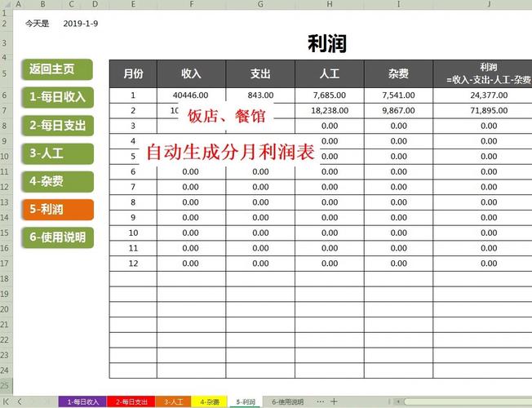
Task: Open the 6-使用说明 sheet tab
Action: point(287,401)
